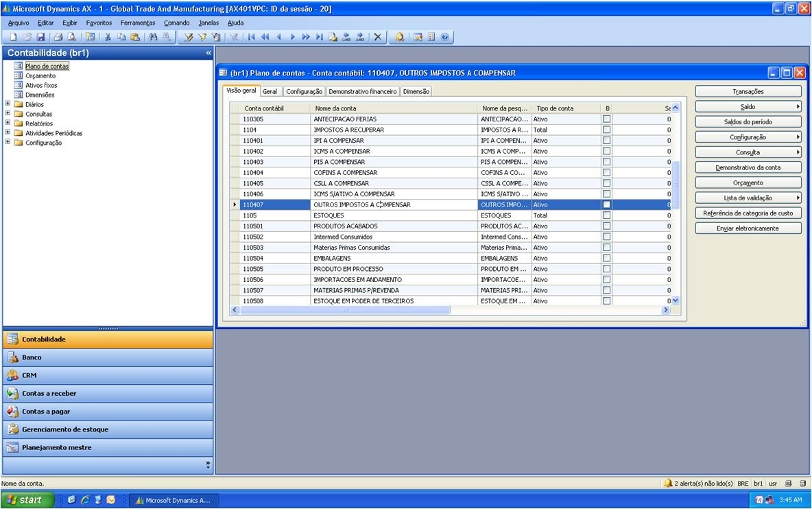Expand the Consultas folder
Image resolution: width=812 pixels, height=509 pixels.
(8, 113)
